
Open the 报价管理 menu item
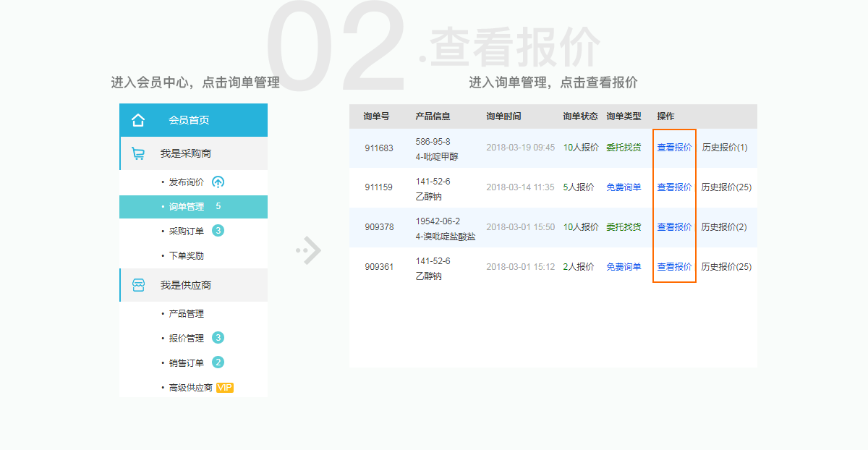point(187,339)
